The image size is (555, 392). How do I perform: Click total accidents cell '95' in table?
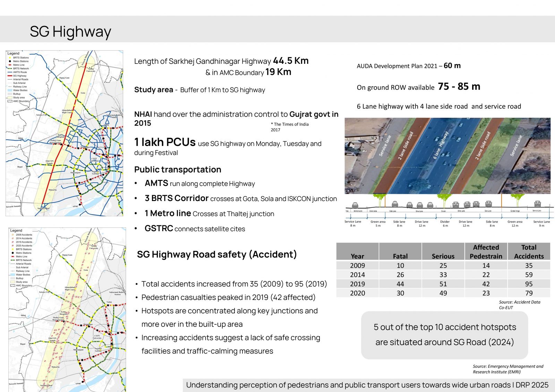tap(529, 284)
